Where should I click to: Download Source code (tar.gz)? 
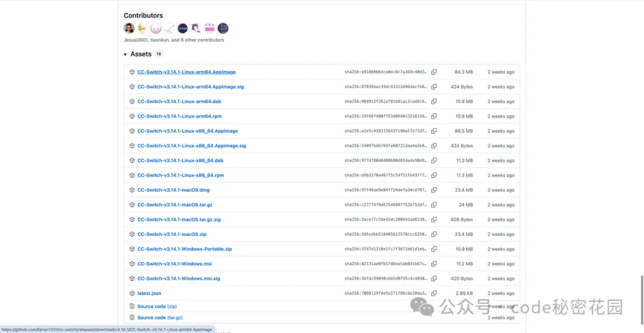(160, 318)
